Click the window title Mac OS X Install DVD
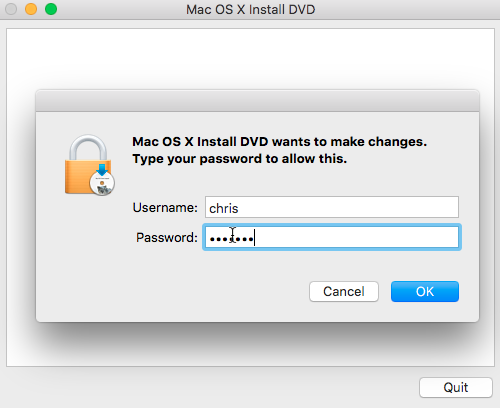 [x=250, y=9]
